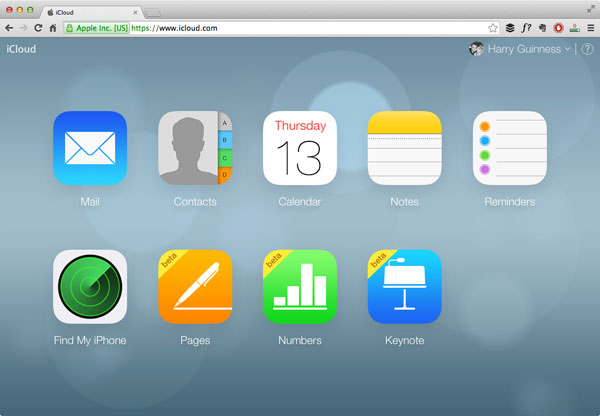Open the Pages beta app icon
The image size is (600, 416).
click(x=195, y=287)
